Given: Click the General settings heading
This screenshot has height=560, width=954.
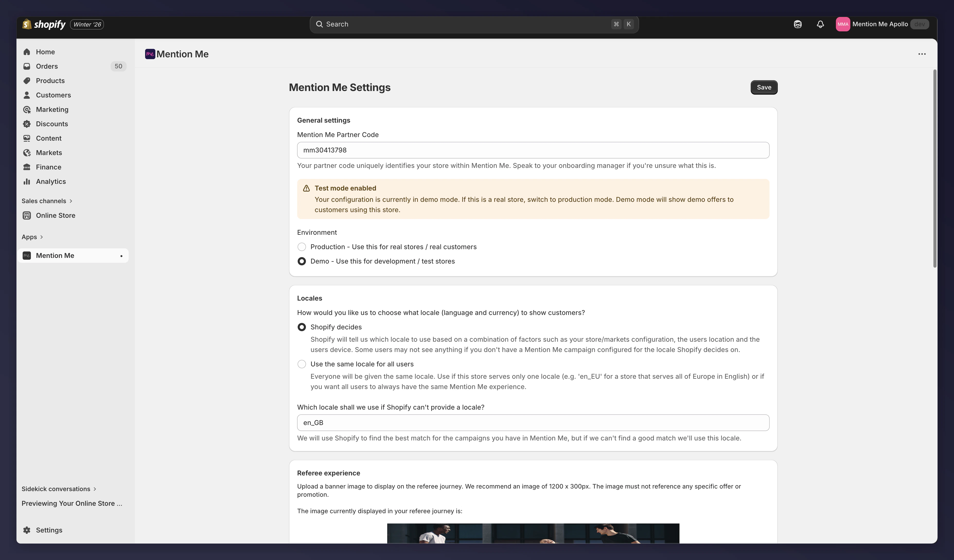Looking at the screenshot, I should (x=324, y=120).
